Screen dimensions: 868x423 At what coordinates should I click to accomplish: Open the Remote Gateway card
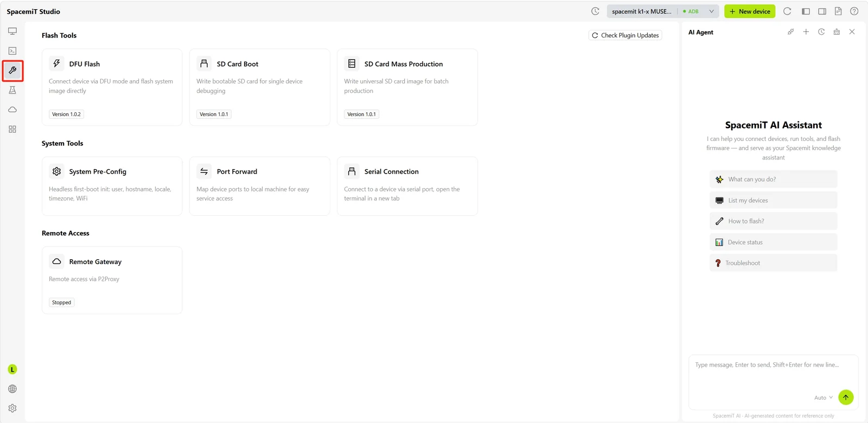(112, 280)
